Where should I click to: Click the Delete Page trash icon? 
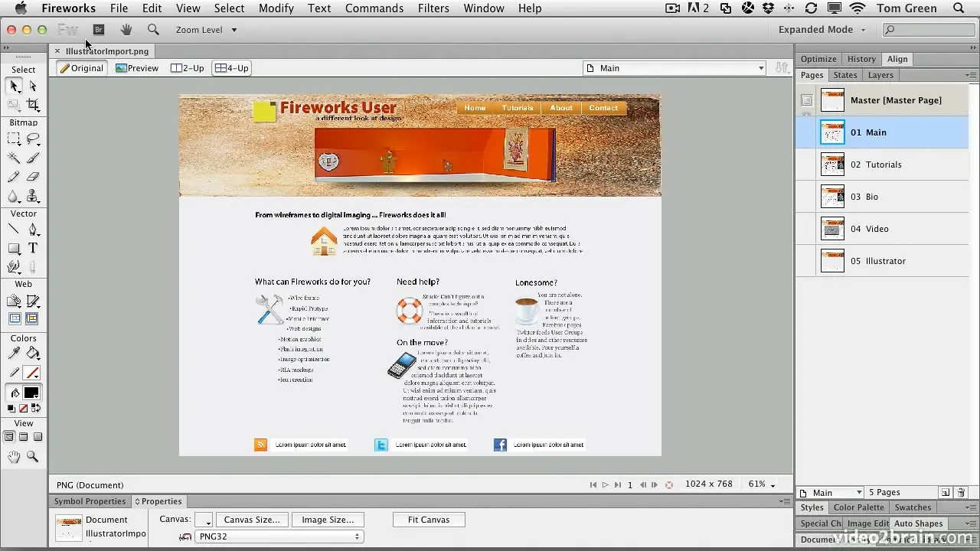(x=962, y=493)
